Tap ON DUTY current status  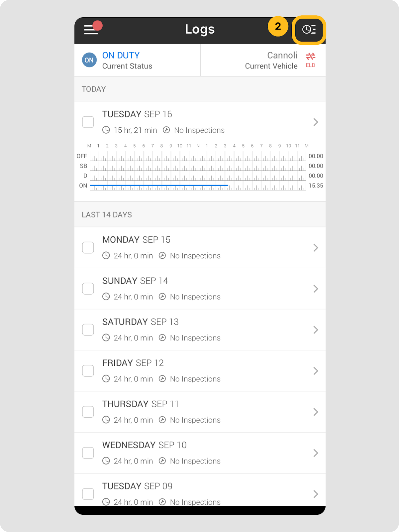coord(121,55)
